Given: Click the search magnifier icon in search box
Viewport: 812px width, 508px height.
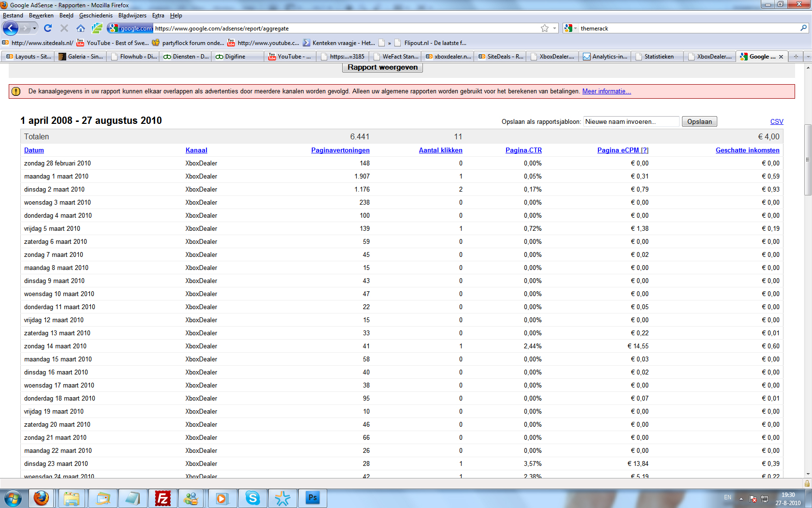Looking at the screenshot, I should click(803, 28).
